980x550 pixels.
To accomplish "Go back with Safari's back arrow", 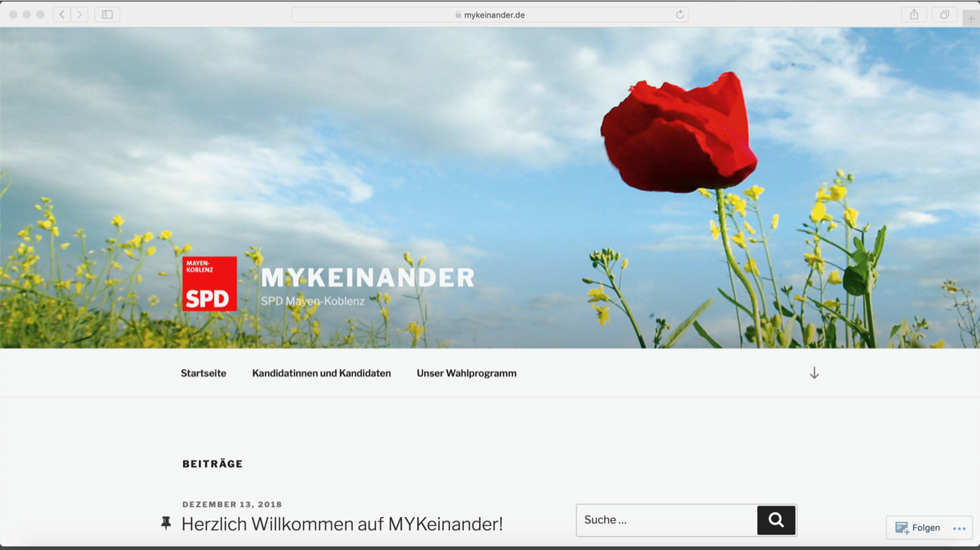I will 62,15.
